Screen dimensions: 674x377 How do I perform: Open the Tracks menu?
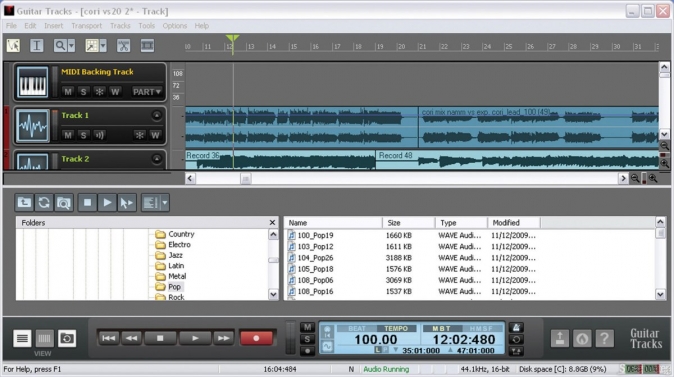120,26
